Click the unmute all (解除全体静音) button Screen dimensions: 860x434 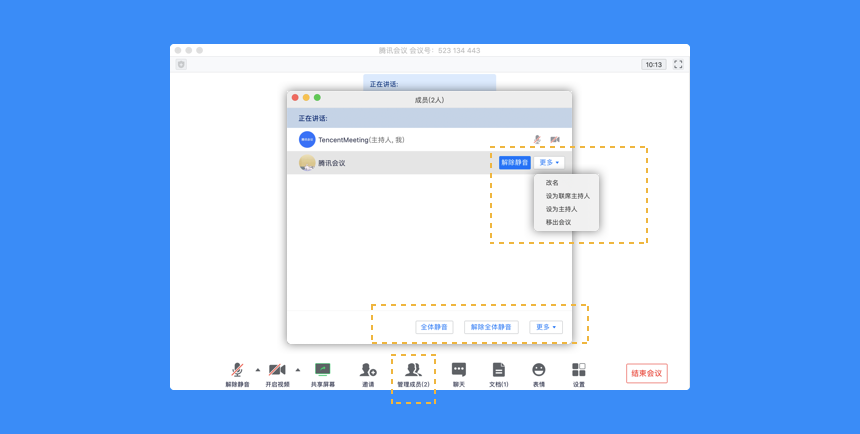(491, 327)
